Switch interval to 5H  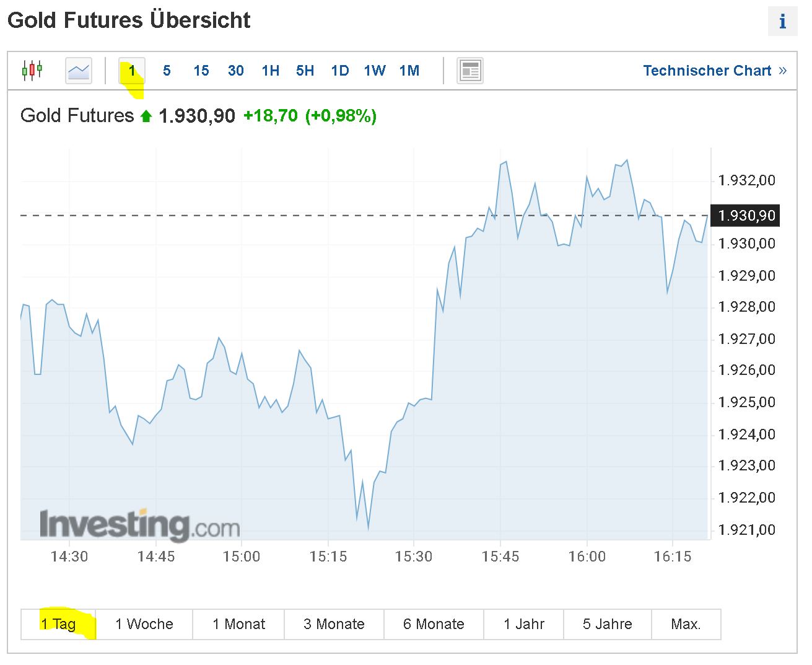click(305, 71)
